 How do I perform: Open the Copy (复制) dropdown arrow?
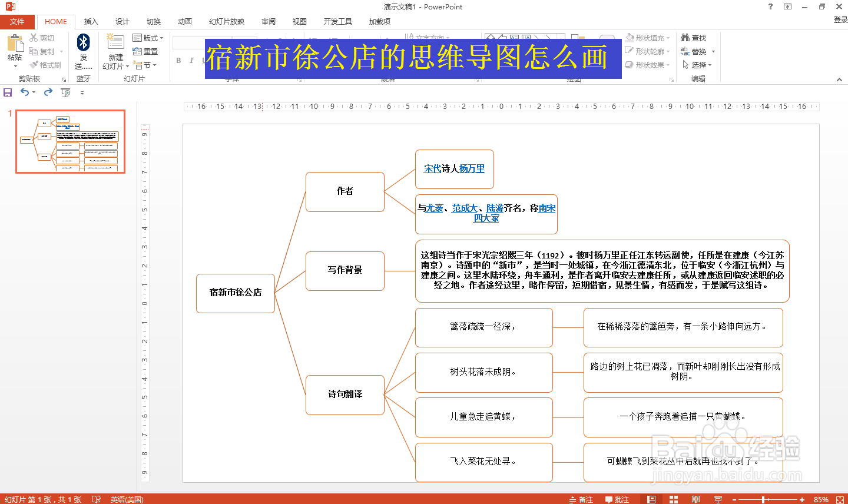tap(61, 51)
